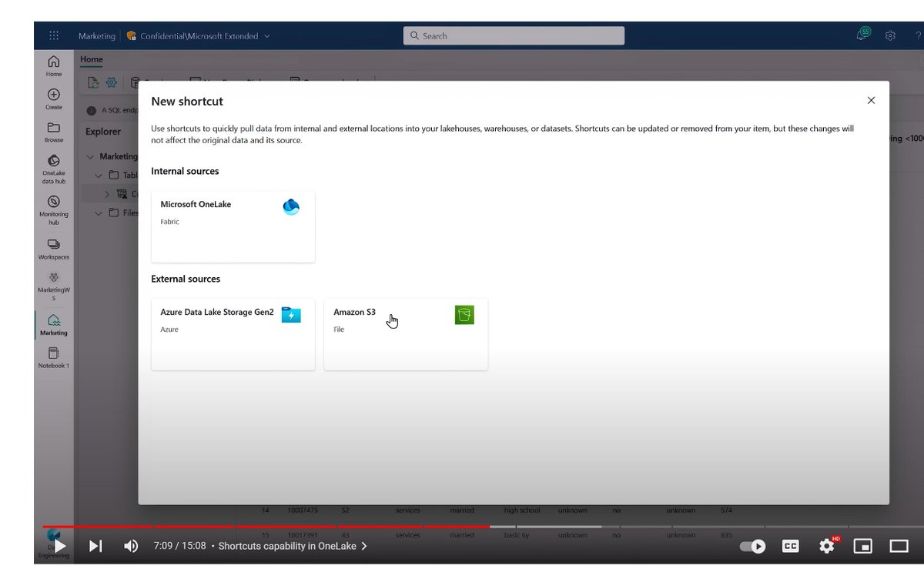
Task: Mute the video volume
Action: point(132,546)
